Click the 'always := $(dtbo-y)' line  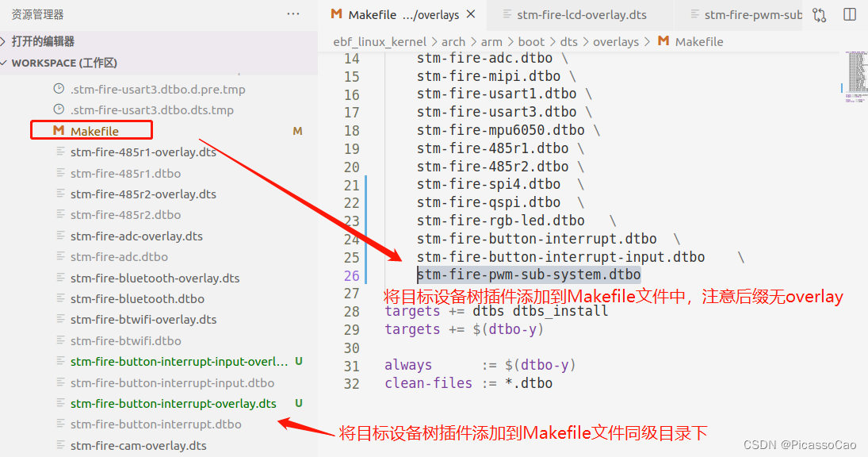click(480, 366)
